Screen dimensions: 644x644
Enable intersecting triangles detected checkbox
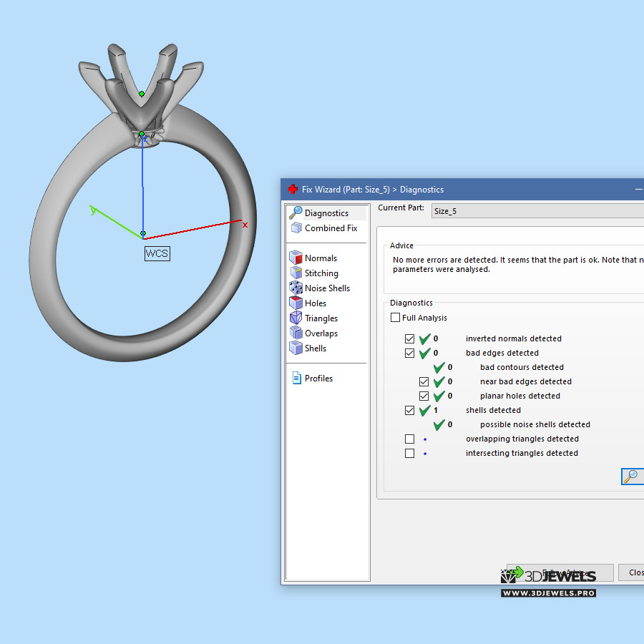pos(409,453)
